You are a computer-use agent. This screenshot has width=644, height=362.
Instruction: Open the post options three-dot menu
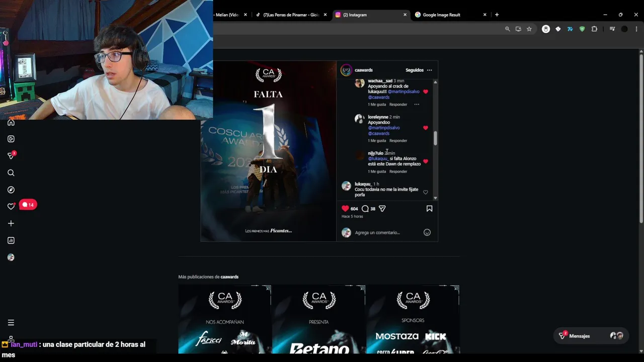point(429,70)
